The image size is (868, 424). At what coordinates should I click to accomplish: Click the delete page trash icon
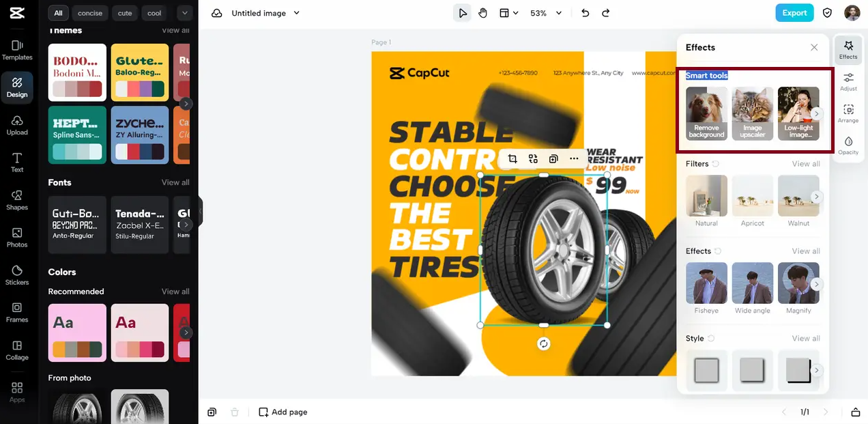coord(235,412)
